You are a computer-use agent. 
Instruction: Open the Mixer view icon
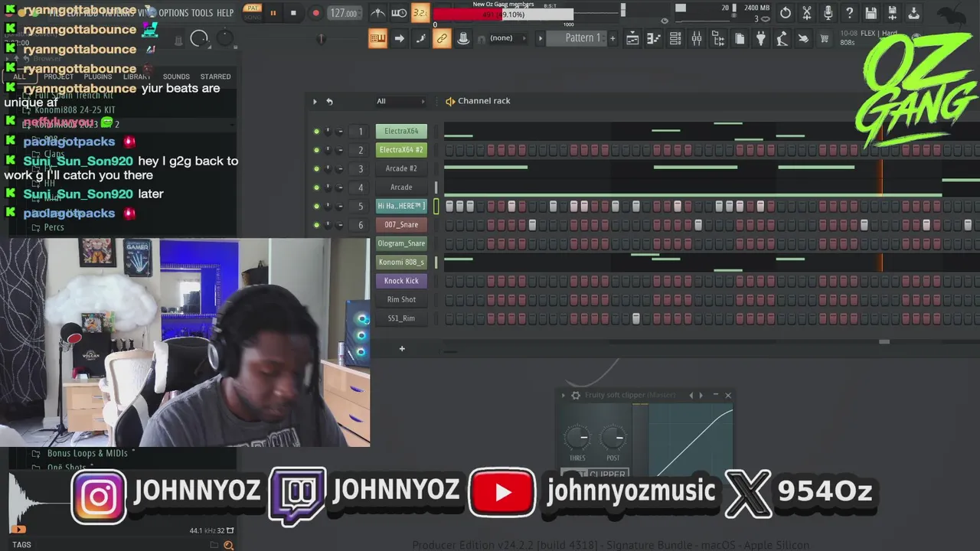(697, 38)
